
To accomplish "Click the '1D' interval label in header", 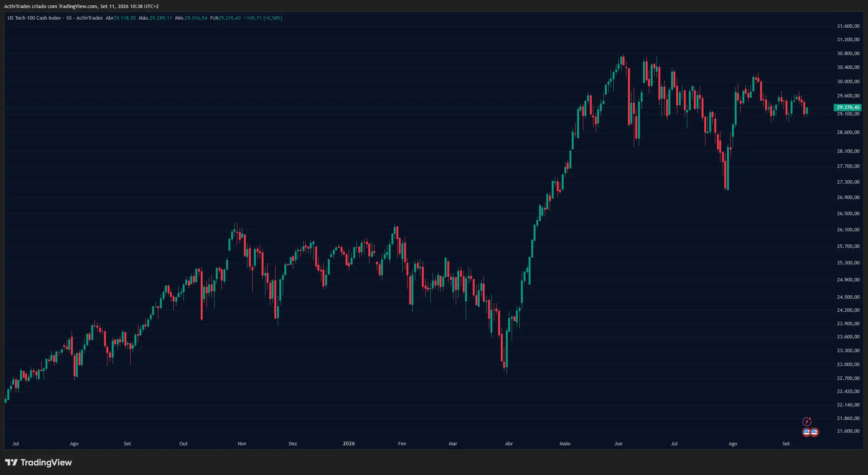I will coord(69,18).
